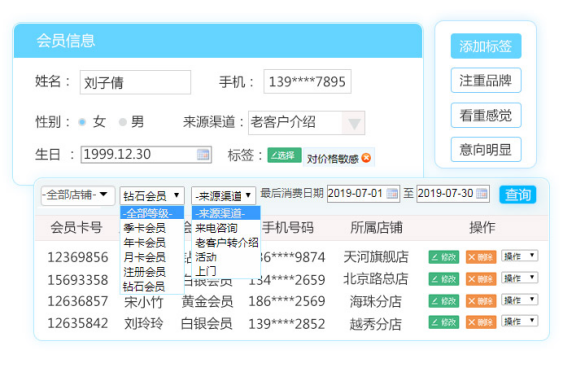Edit member 12369856 with 修改 button
This screenshot has width=563, height=372.
pyautogui.click(x=444, y=257)
